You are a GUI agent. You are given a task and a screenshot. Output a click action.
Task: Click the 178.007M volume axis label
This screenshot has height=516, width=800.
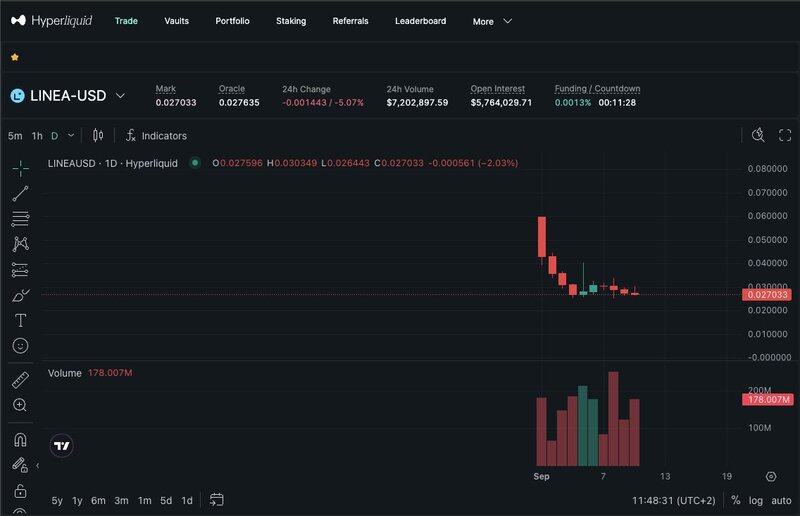click(768, 399)
